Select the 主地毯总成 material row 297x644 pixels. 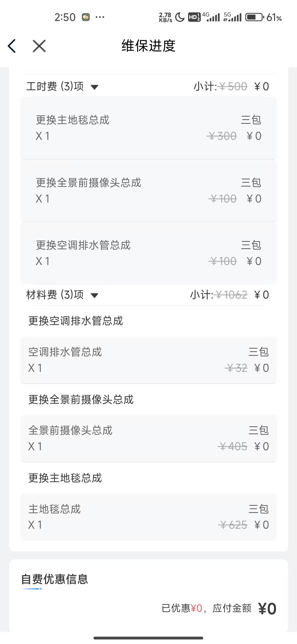pos(148,517)
